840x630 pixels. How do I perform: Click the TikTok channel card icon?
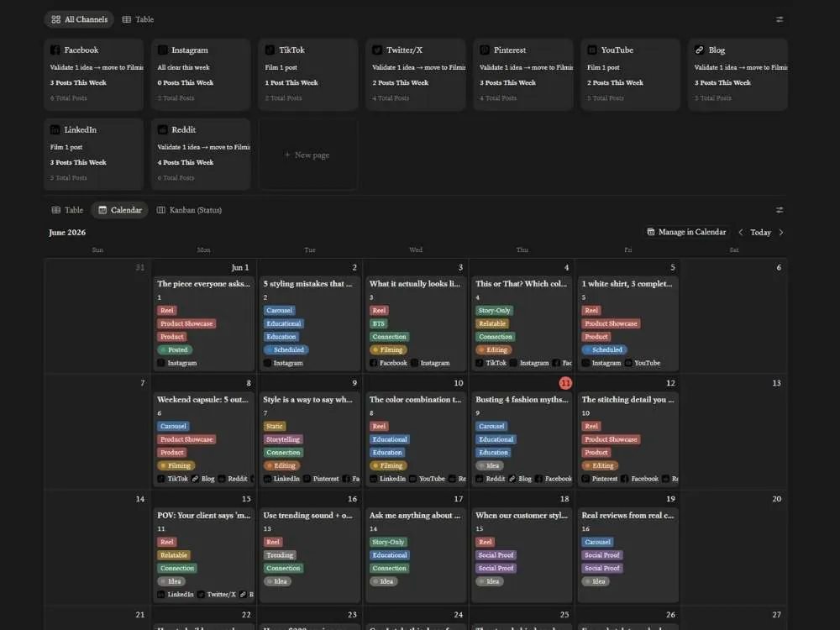(270, 50)
